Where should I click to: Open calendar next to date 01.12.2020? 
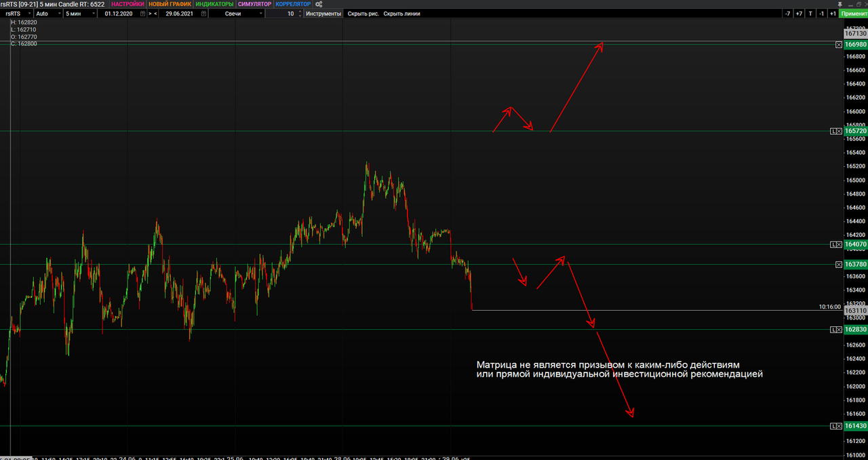(x=142, y=14)
